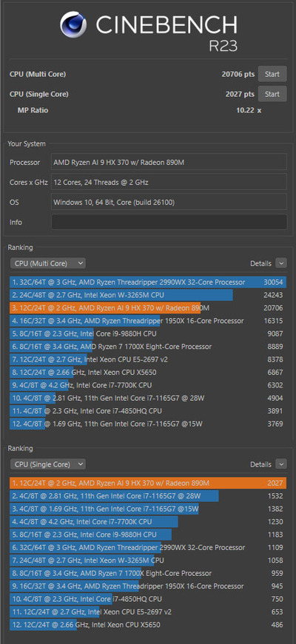This screenshot has width=296, height=644.
Task: Select Ryzen AI 9 HX 370 Multi Core row
Action: (148, 308)
